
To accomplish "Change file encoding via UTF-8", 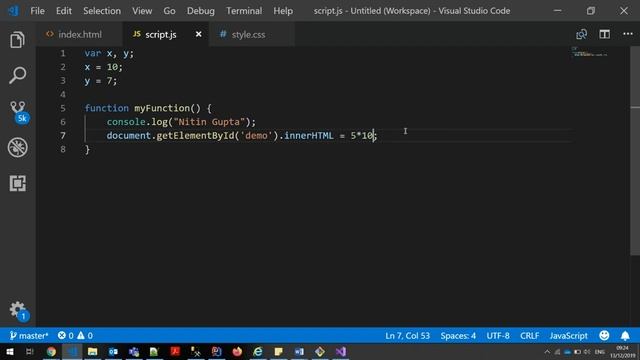I will 498,336.
